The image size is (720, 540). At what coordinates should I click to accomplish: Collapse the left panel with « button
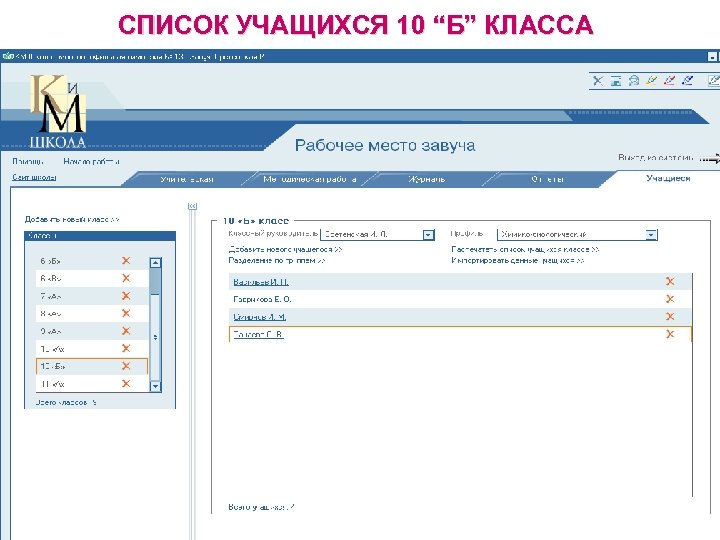click(192, 206)
